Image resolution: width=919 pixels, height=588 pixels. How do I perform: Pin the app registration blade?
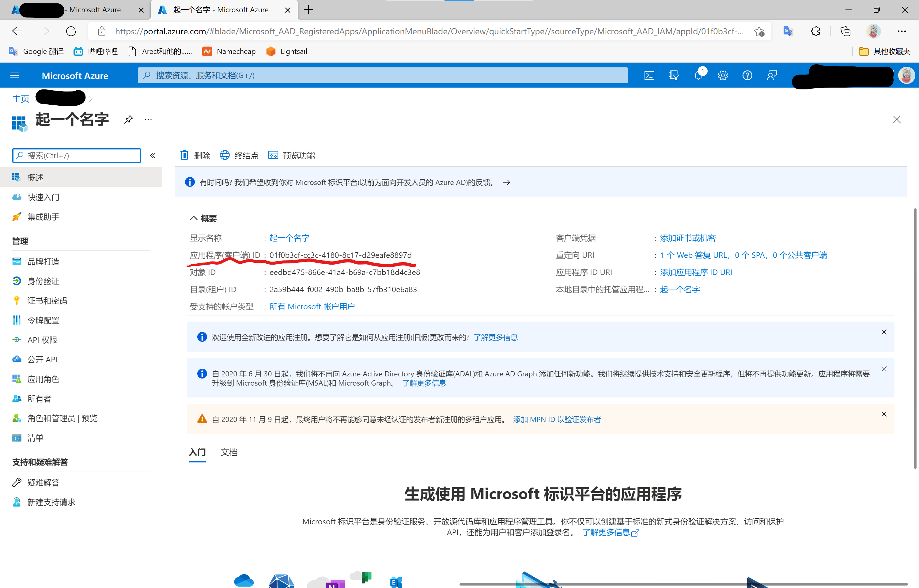coord(129,119)
